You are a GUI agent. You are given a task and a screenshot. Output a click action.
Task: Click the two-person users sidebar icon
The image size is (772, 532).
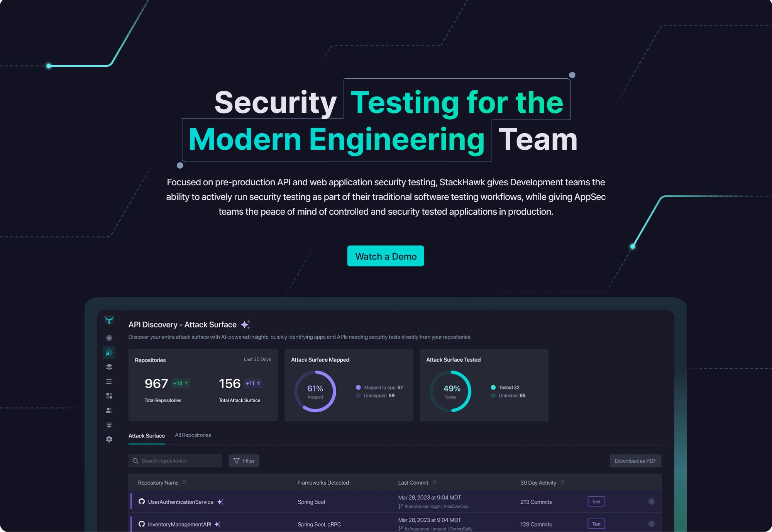pos(109,410)
